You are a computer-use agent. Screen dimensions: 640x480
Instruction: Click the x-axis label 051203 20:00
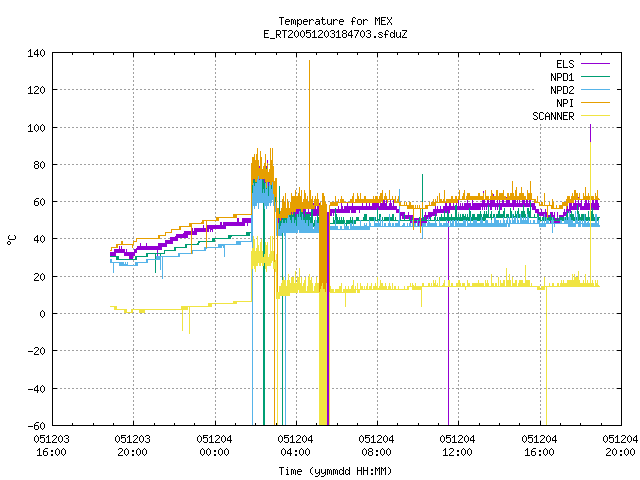133,446
